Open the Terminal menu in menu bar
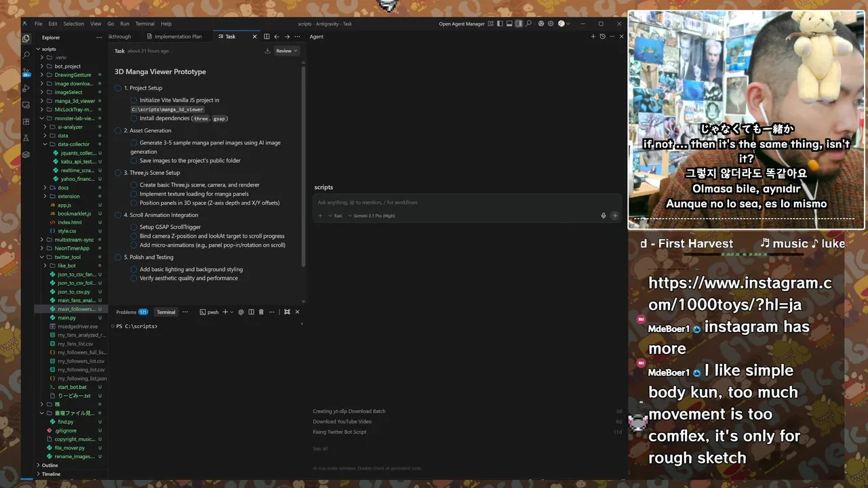This screenshot has width=868, height=488. point(145,24)
